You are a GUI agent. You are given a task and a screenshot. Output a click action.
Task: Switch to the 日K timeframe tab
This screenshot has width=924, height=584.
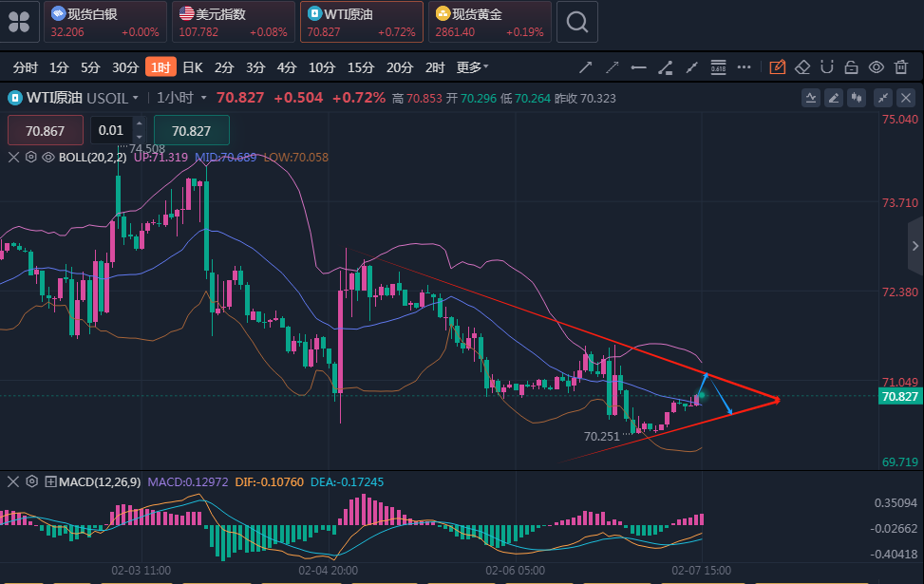tap(193, 67)
